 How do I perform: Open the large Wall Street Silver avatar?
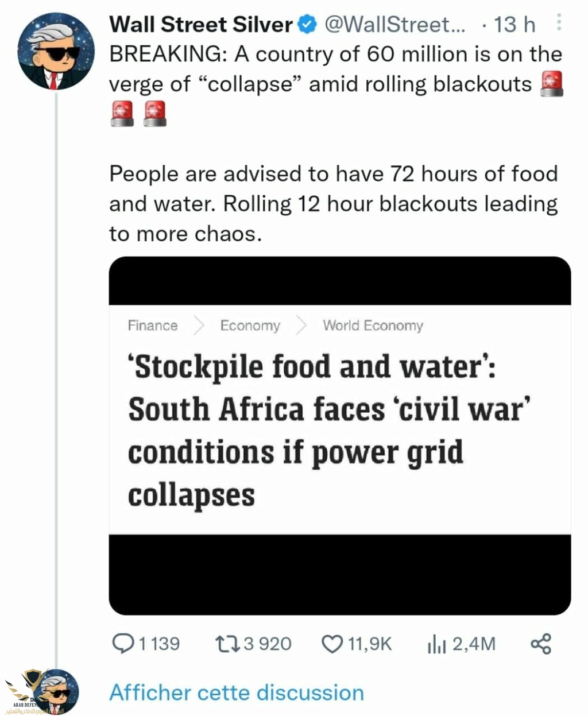[56, 51]
